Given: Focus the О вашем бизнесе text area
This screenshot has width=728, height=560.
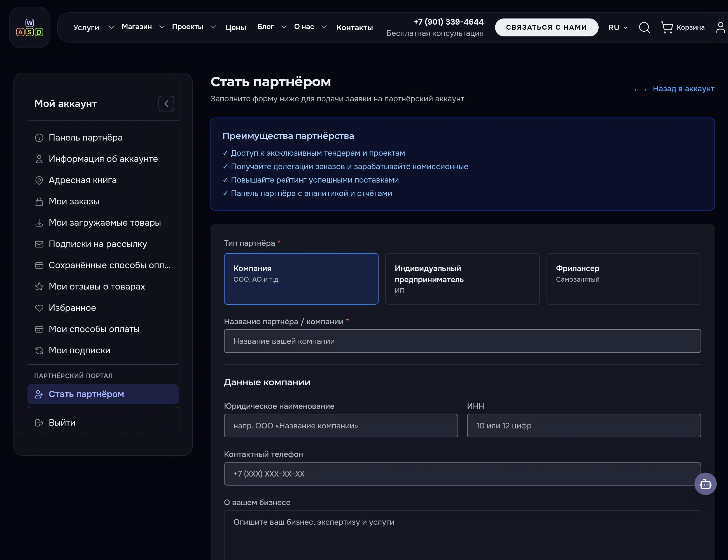Looking at the screenshot, I should point(462,535).
